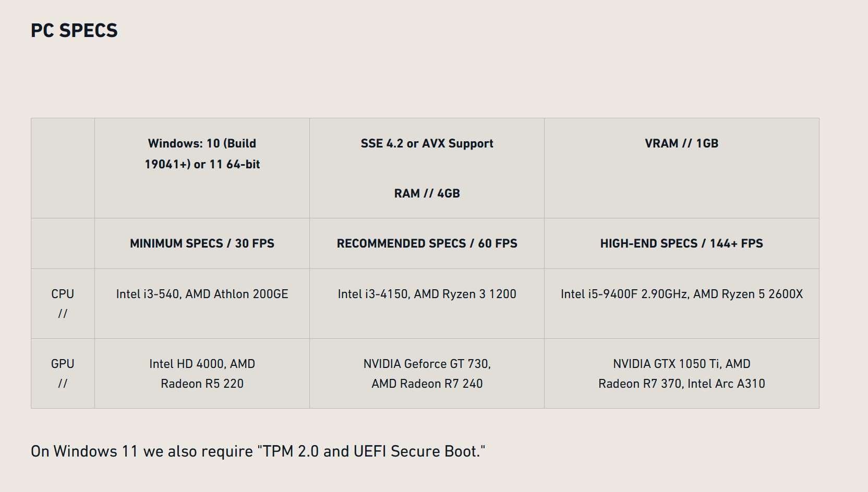This screenshot has height=492, width=868.
Task: Click Intel HD 4000 minimum GPU cell
Action: coord(202,364)
